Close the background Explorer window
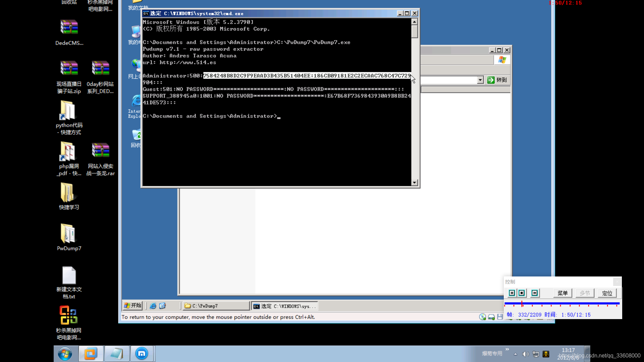644x362 pixels. (507, 50)
